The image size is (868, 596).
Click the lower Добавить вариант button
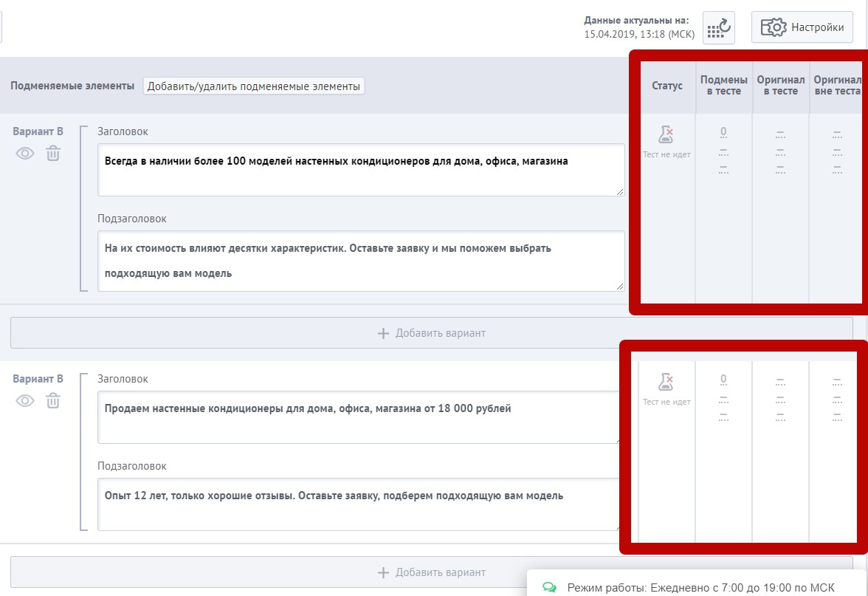pyautogui.click(x=431, y=572)
